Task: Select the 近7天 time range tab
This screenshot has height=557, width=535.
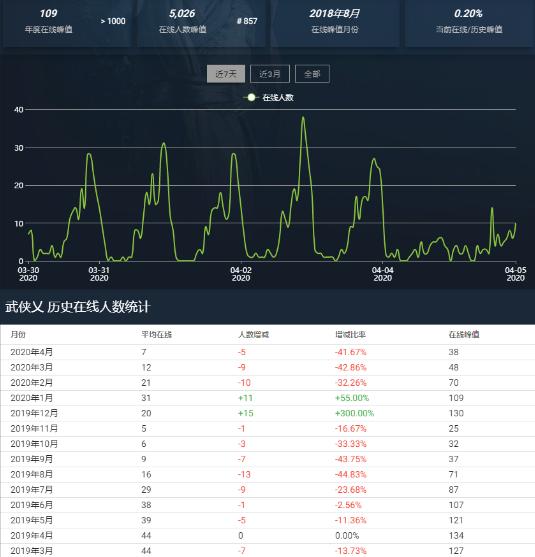Action: (x=226, y=74)
